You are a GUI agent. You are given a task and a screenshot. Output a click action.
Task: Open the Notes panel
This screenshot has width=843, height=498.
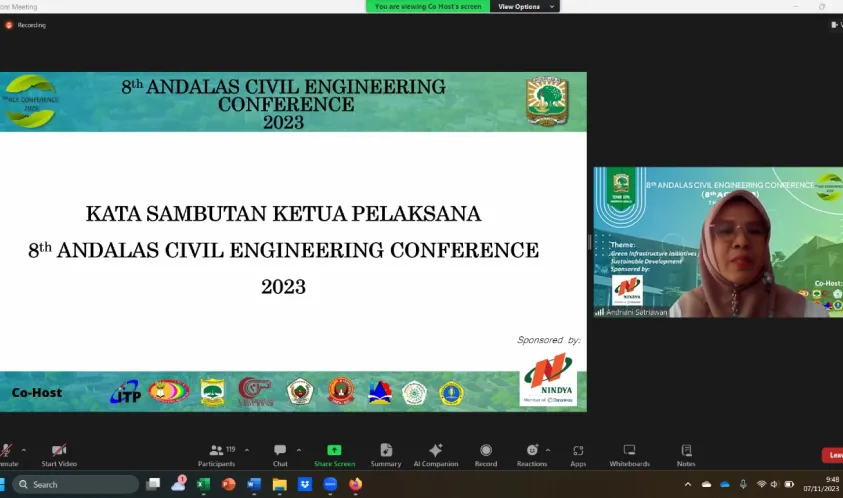pyautogui.click(x=685, y=455)
